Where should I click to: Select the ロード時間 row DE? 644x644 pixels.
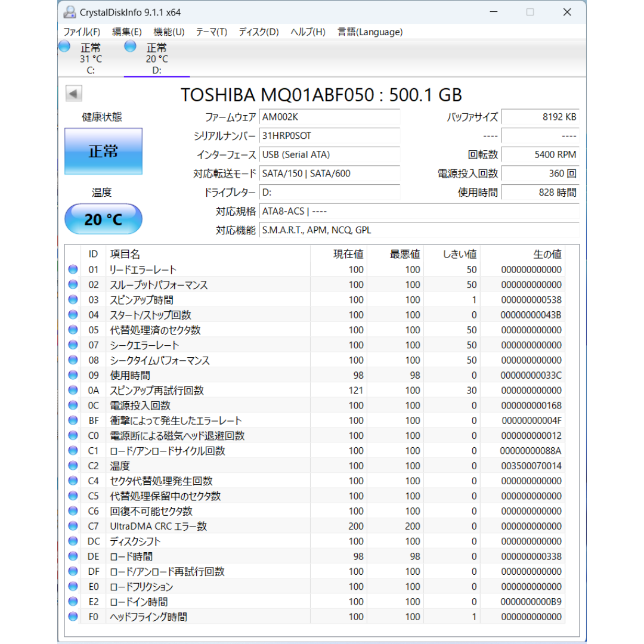[315, 556]
